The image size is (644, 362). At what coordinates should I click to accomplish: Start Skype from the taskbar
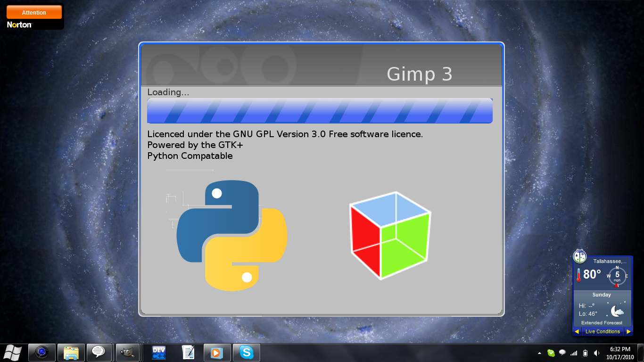(x=245, y=352)
